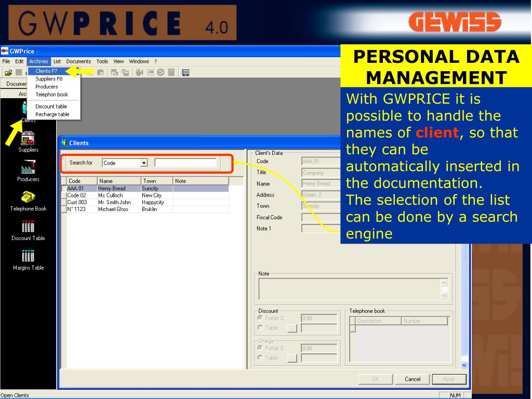This screenshot has height=399, width=532.
Task: Click browse button beside Discount Table
Action: point(292,328)
